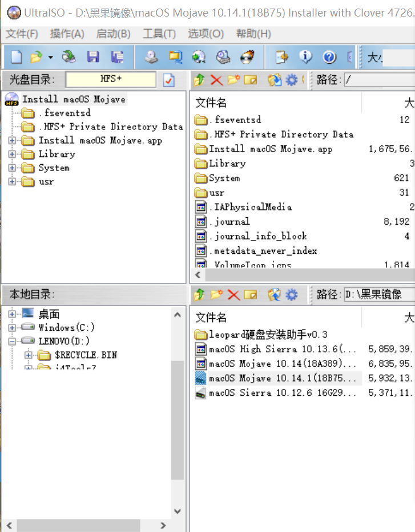Click the Mount to virtual drive icon
415x532 pixels.
(223, 57)
